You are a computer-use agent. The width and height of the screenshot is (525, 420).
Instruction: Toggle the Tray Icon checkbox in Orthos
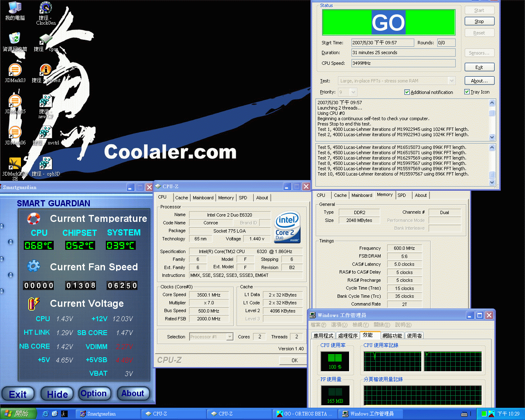click(x=467, y=92)
